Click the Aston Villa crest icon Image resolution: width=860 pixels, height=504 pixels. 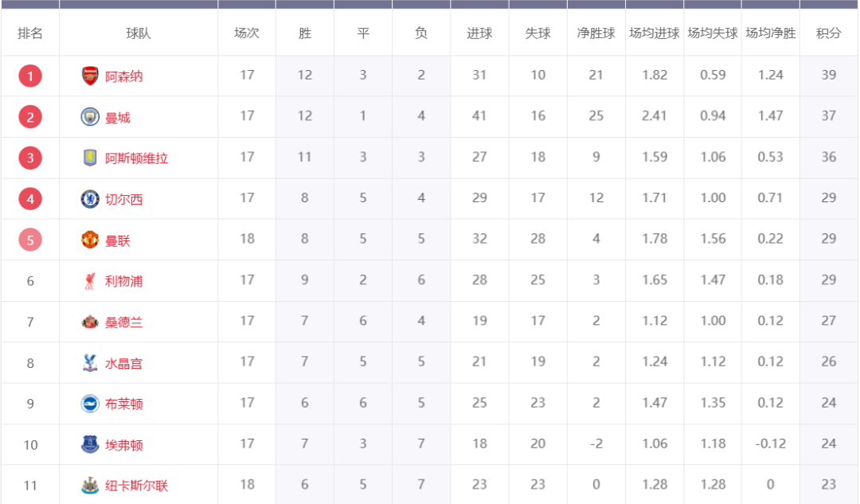pos(90,158)
